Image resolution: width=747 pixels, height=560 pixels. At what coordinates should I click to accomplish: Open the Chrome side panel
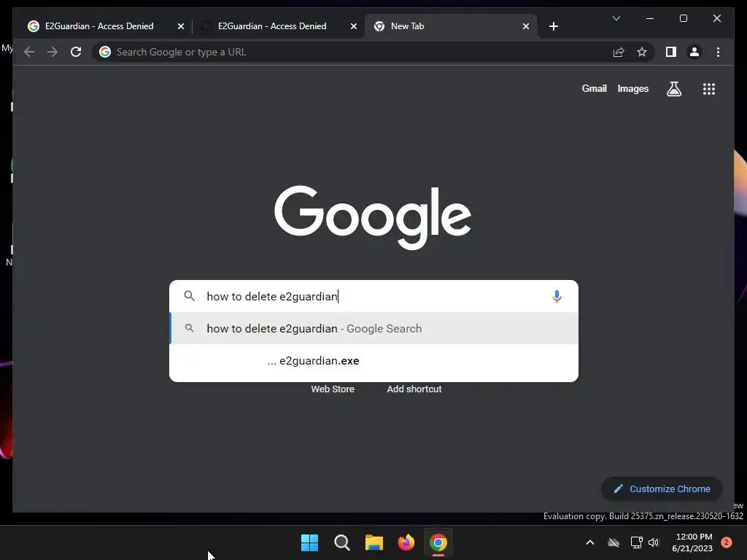671,52
